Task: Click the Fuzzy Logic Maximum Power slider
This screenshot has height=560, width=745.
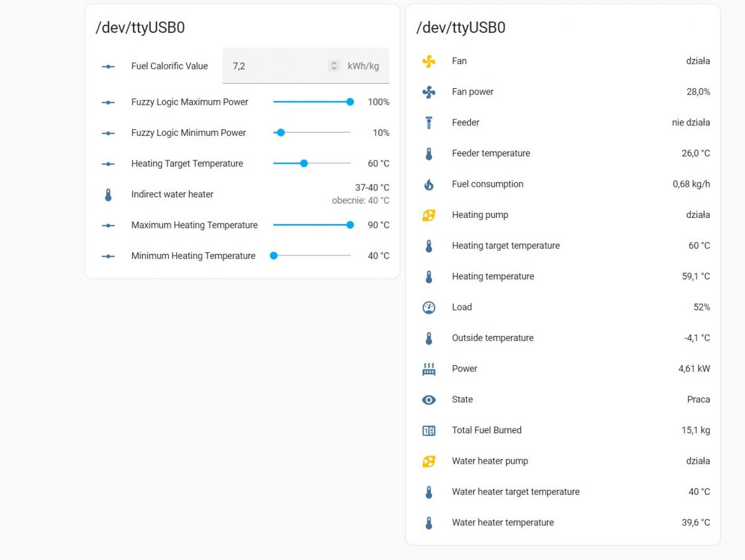Action: pyautogui.click(x=312, y=102)
